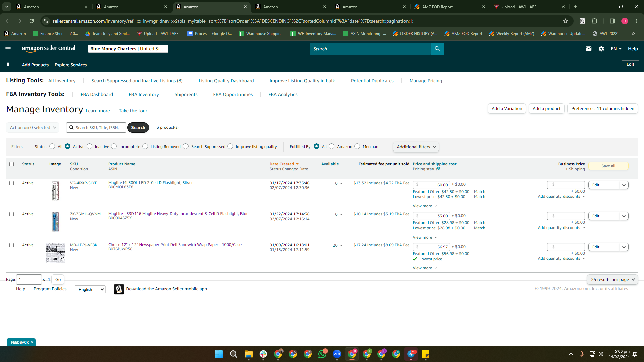This screenshot has height=362, width=644.
Task: Click the newspaper deli paper product thumbnail
Action: click(55, 253)
